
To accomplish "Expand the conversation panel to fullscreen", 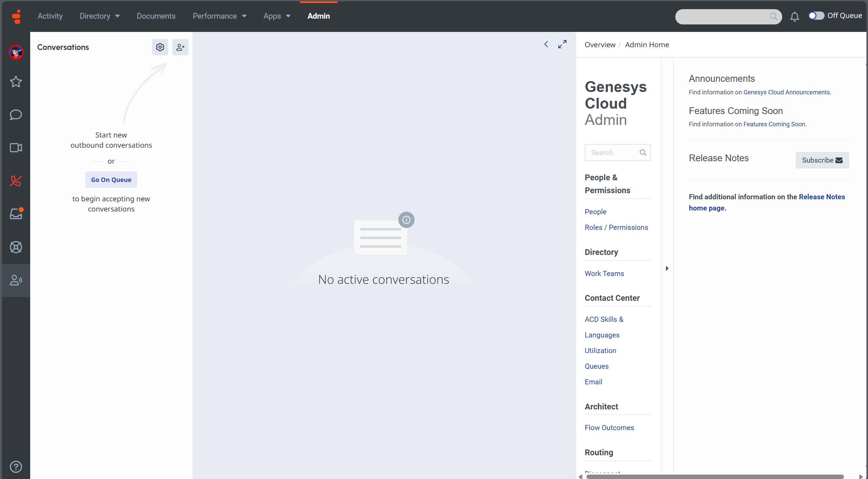I will pyautogui.click(x=562, y=44).
